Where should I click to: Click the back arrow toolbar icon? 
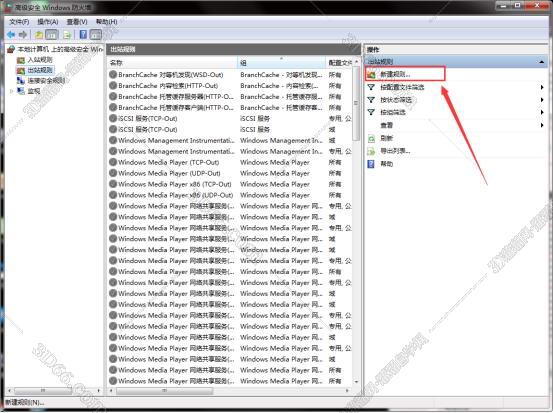11,35
